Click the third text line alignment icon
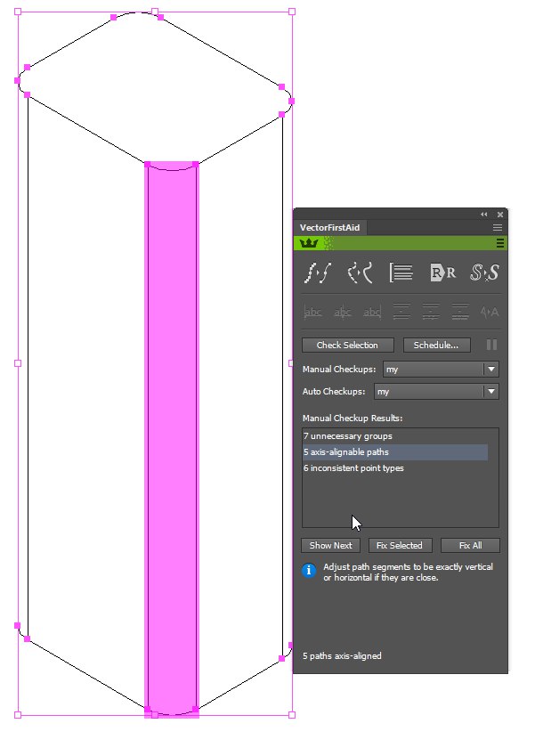The height and width of the screenshot is (756, 535). (x=460, y=312)
